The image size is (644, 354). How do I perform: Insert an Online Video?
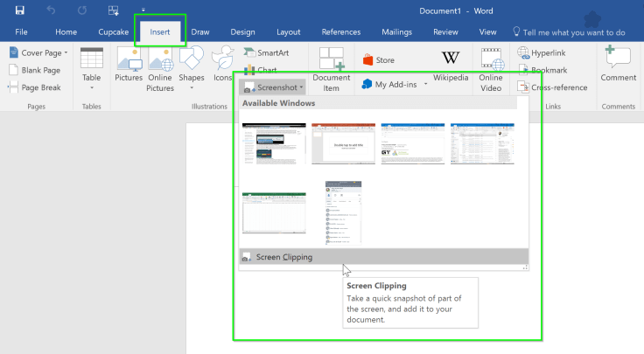492,68
